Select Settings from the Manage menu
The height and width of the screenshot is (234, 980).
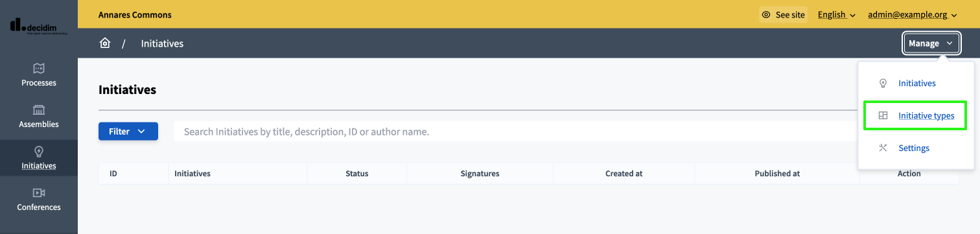pyautogui.click(x=913, y=148)
